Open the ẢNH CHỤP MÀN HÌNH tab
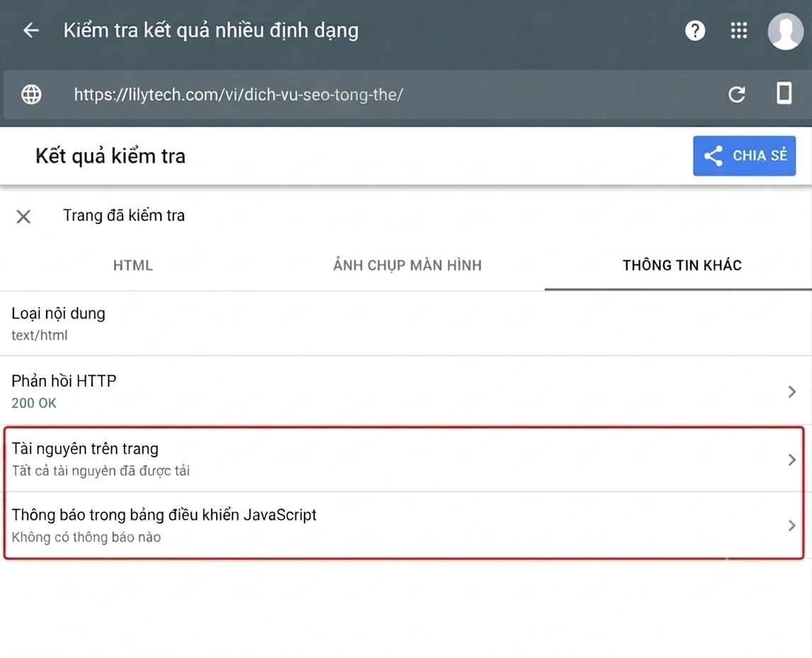Screen dimensions: 812x658 point(407,265)
